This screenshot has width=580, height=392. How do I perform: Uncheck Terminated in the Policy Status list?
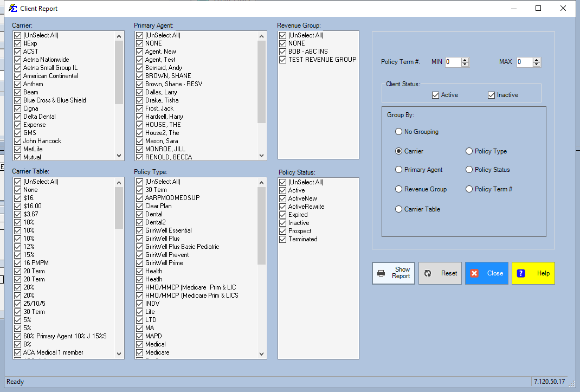click(x=282, y=239)
